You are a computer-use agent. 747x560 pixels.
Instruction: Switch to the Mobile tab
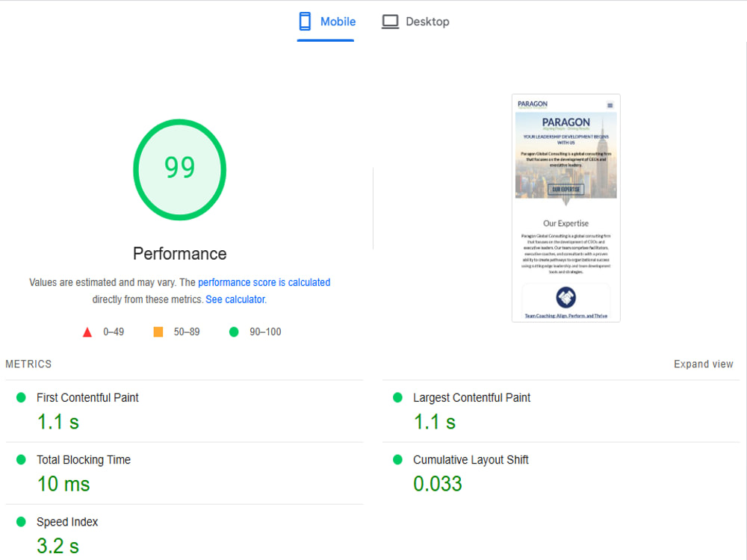tap(326, 22)
